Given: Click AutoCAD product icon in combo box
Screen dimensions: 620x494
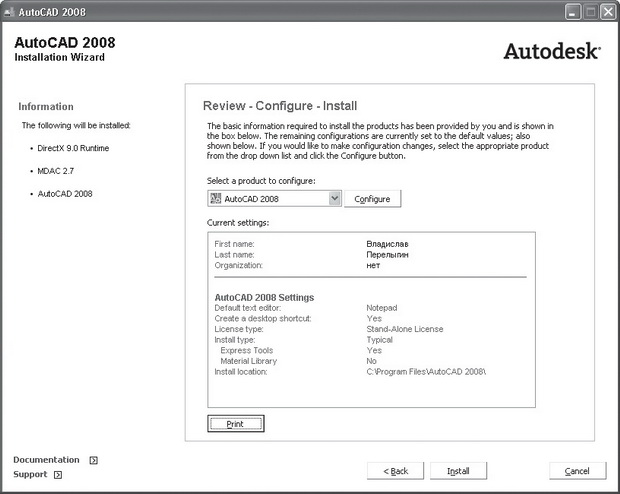Looking at the screenshot, I should pyautogui.click(x=215, y=199).
